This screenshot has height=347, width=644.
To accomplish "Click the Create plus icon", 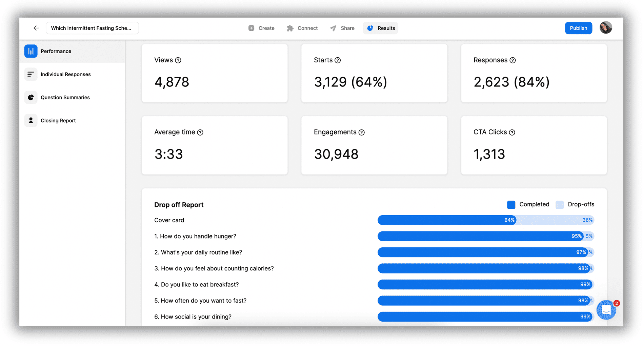I will click(x=251, y=28).
